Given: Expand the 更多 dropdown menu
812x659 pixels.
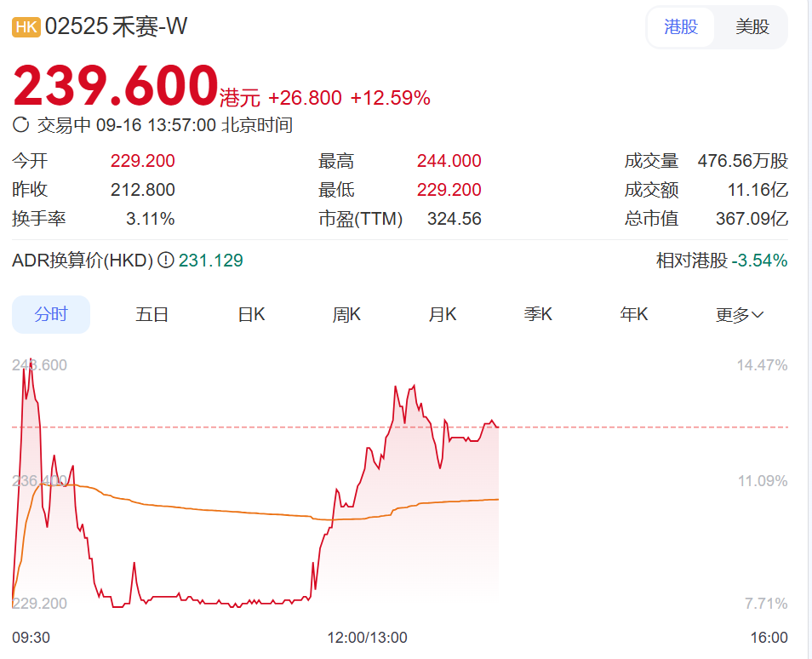Looking at the screenshot, I should coord(740,315).
